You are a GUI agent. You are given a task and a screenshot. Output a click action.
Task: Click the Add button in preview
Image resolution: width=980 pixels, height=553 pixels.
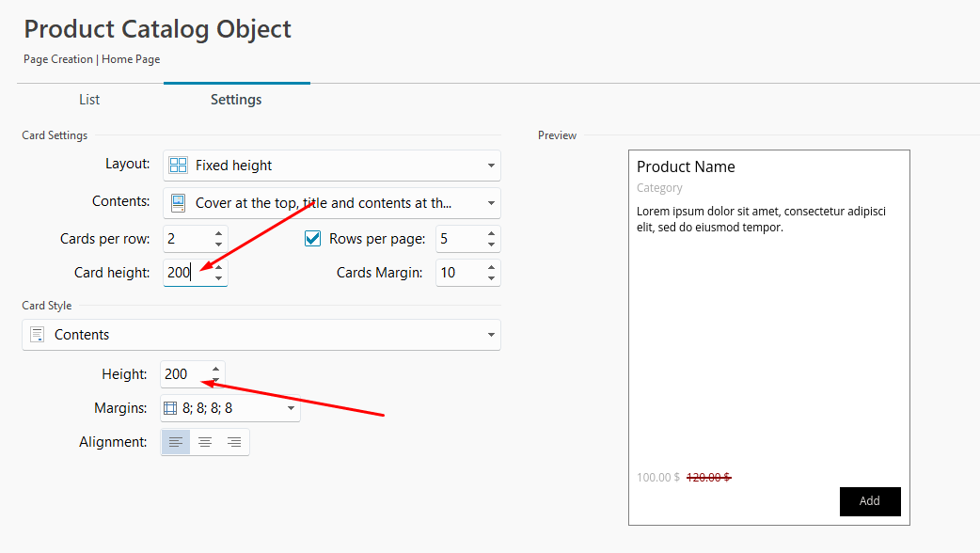pos(870,501)
